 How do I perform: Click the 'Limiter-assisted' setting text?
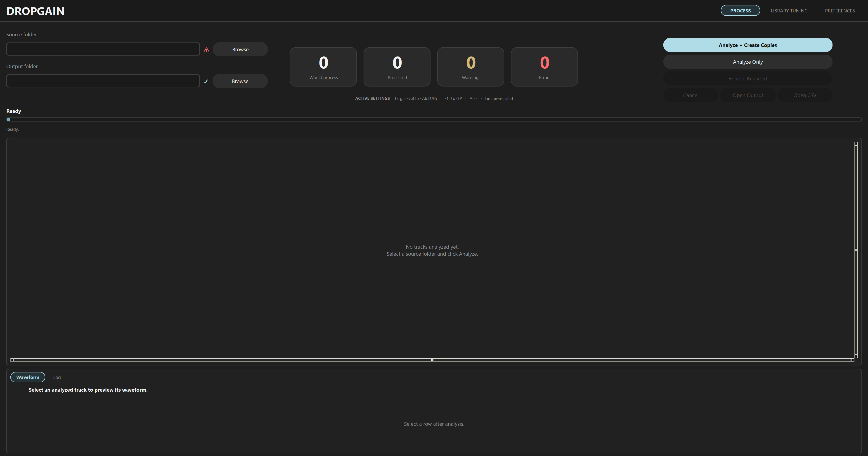click(x=499, y=98)
